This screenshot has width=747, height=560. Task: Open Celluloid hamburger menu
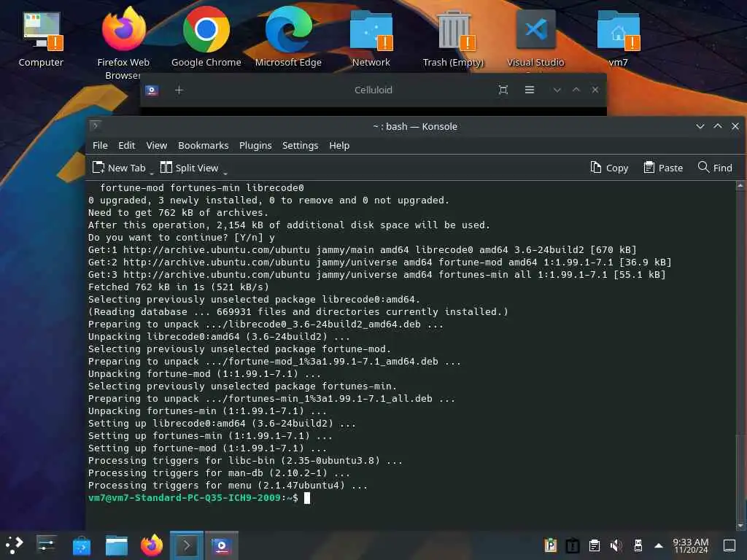pos(530,90)
